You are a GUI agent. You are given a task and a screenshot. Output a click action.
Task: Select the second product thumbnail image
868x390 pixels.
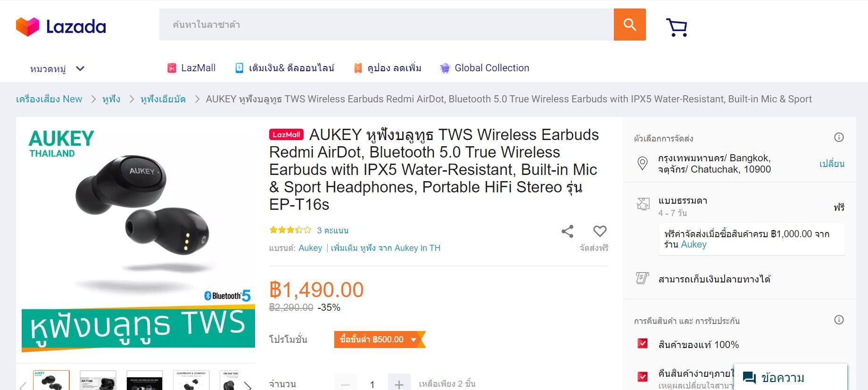(98, 381)
